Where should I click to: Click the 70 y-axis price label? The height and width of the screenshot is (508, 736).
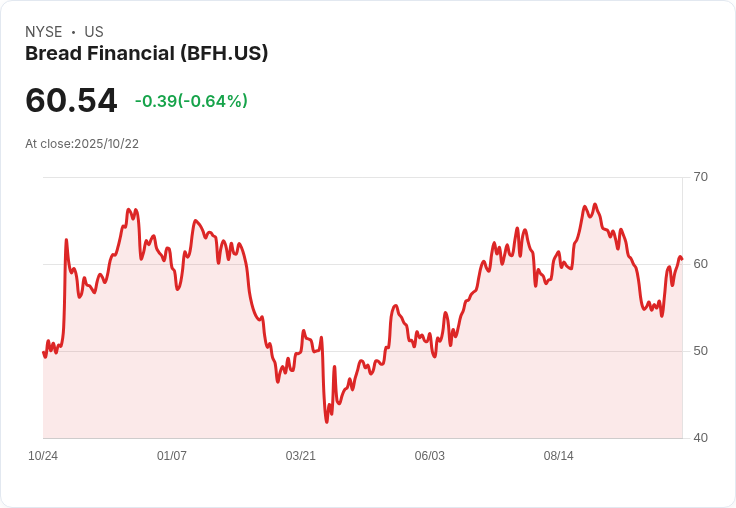pos(700,177)
